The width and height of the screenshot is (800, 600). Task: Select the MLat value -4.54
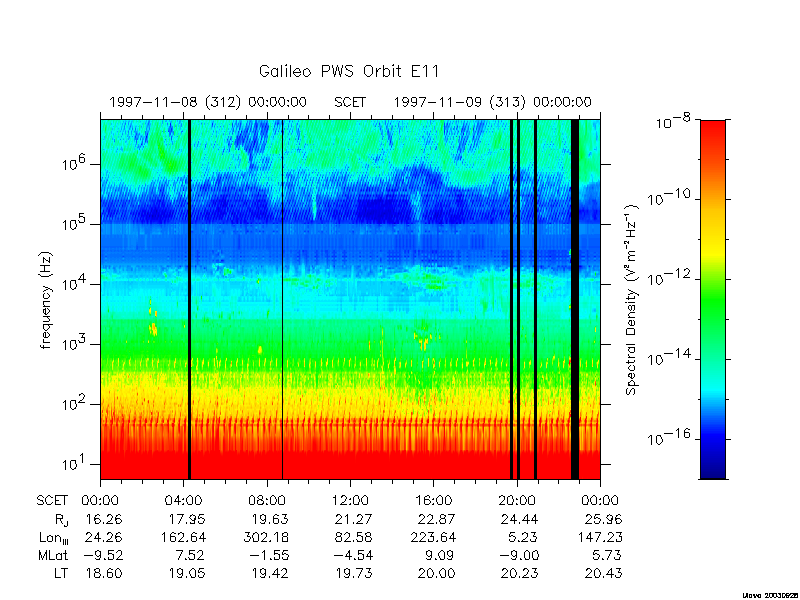[352, 555]
